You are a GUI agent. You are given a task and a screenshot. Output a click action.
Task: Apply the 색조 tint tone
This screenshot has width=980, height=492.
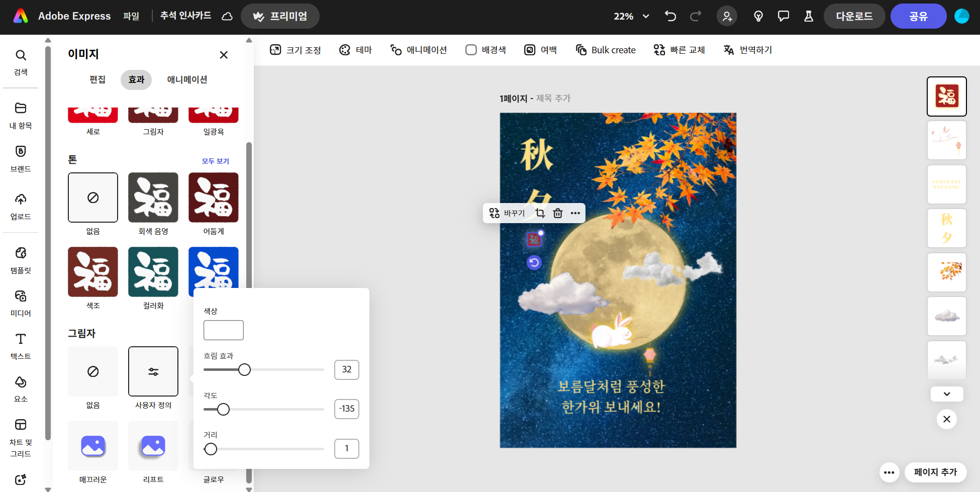[x=93, y=272]
